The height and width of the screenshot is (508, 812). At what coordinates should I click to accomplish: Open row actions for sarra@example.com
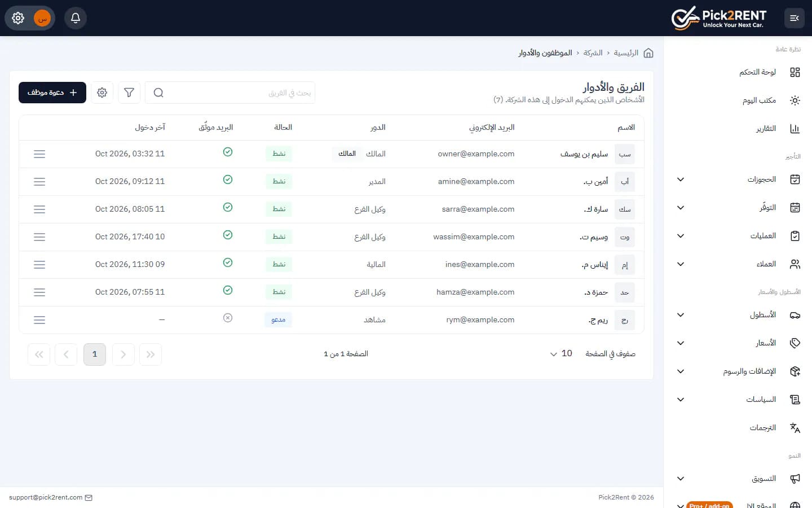click(x=39, y=209)
